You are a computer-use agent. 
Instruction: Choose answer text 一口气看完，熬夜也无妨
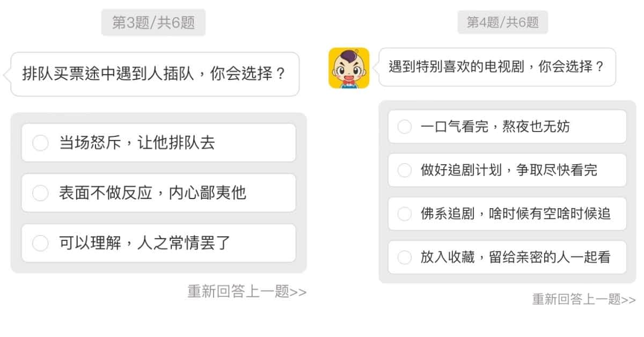(495, 127)
